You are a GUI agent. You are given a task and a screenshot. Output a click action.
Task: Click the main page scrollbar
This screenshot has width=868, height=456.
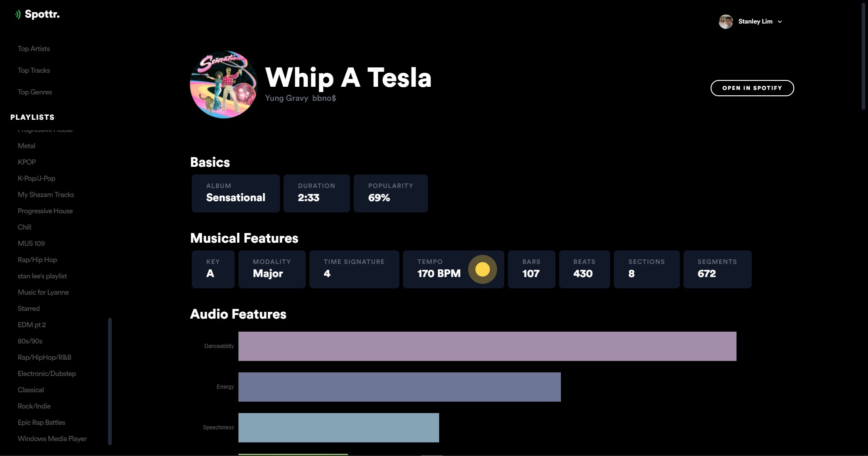[863, 56]
